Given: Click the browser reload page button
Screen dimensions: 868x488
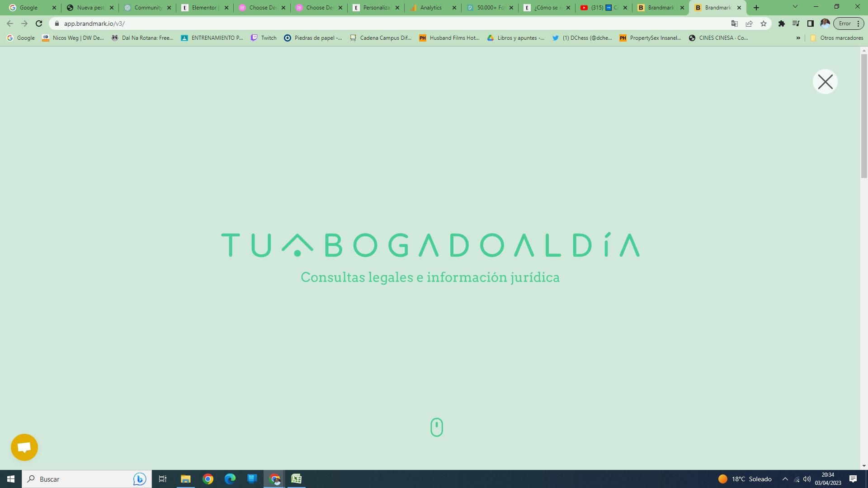Looking at the screenshot, I should point(39,23).
